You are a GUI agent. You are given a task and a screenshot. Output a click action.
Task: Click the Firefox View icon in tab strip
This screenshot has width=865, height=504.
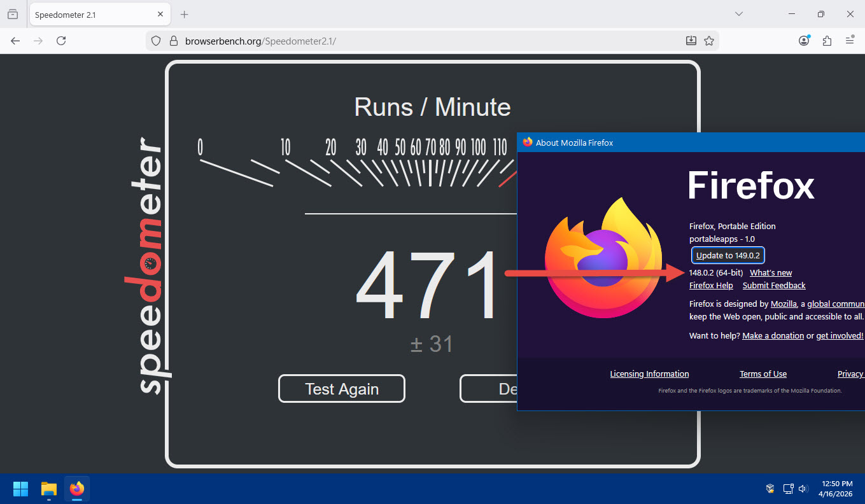(13, 14)
